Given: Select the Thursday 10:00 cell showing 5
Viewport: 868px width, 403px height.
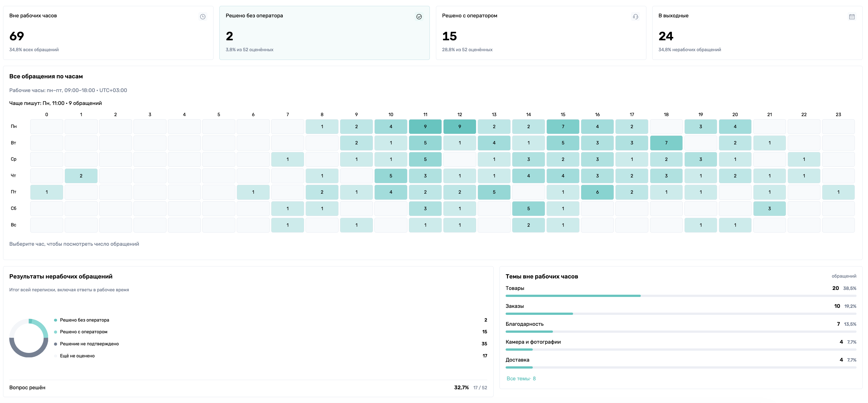Looking at the screenshot, I should [x=391, y=175].
